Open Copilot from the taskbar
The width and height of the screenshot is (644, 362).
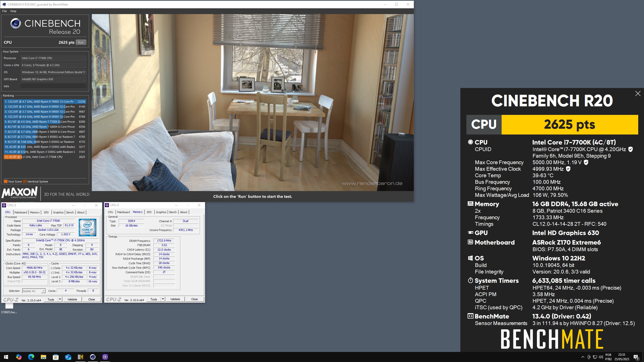point(19,357)
